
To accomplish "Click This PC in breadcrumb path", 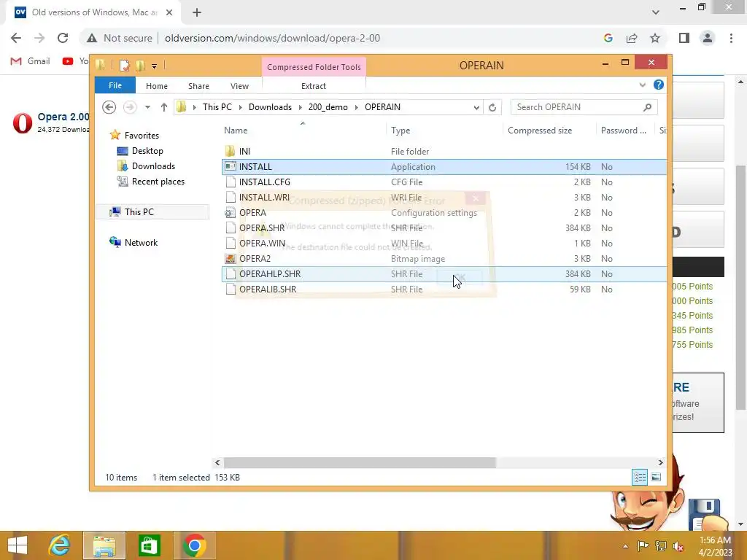I will pyautogui.click(x=217, y=107).
